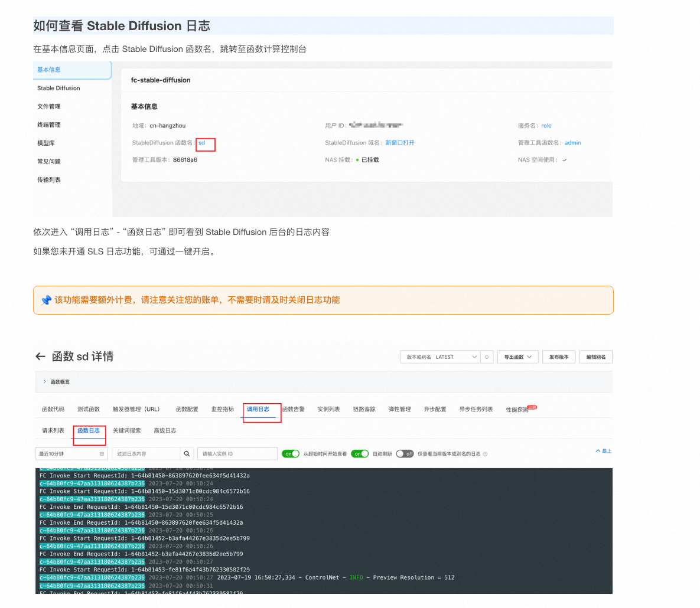Click the 请输入实例 ID input field
The image size is (700, 608).
[x=237, y=454]
